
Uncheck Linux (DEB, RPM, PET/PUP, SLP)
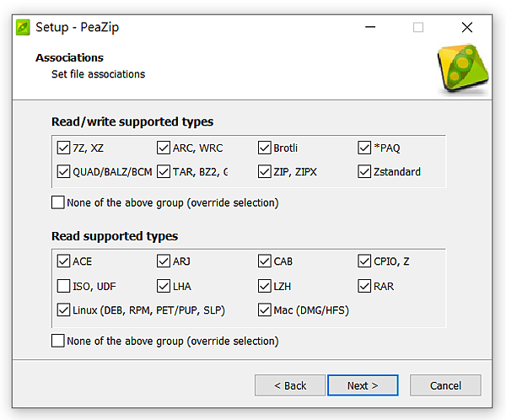[63, 310]
